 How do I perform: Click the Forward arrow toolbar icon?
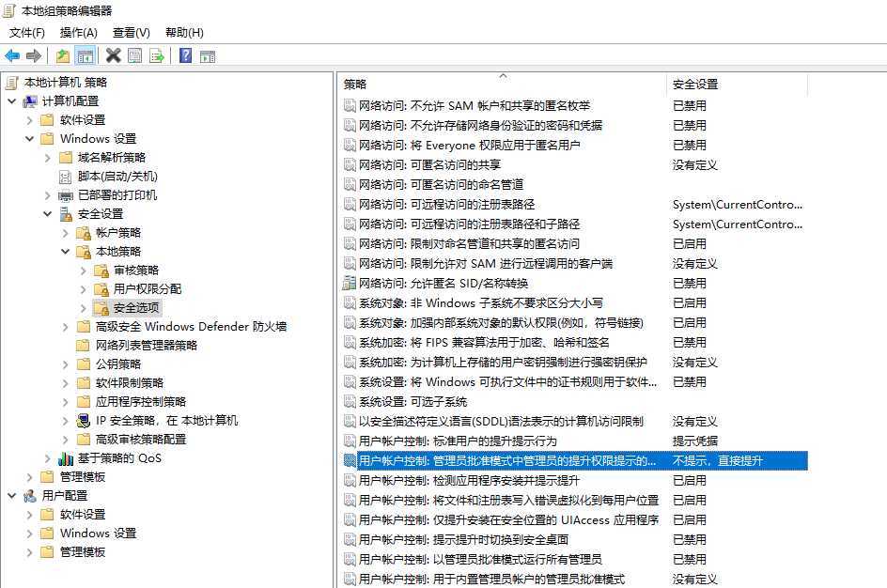point(34,56)
